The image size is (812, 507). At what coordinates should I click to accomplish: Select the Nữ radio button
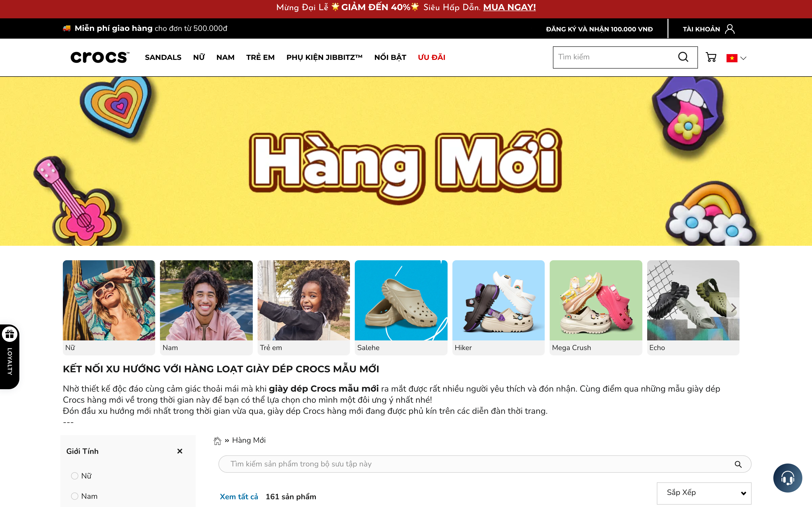[74, 476]
